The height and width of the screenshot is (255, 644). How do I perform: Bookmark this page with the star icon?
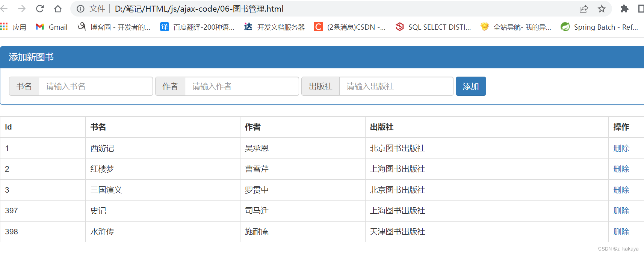(x=602, y=9)
